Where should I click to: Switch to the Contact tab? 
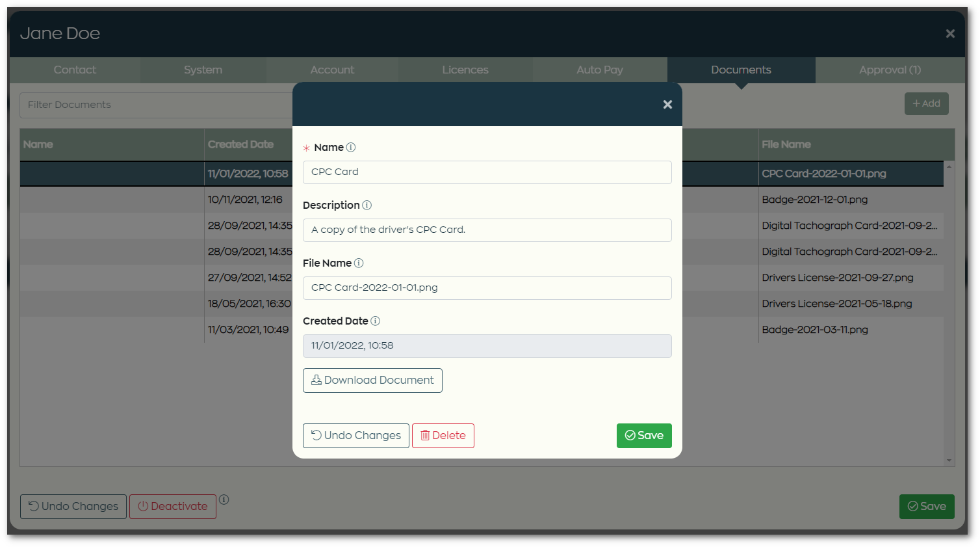(74, 70)
